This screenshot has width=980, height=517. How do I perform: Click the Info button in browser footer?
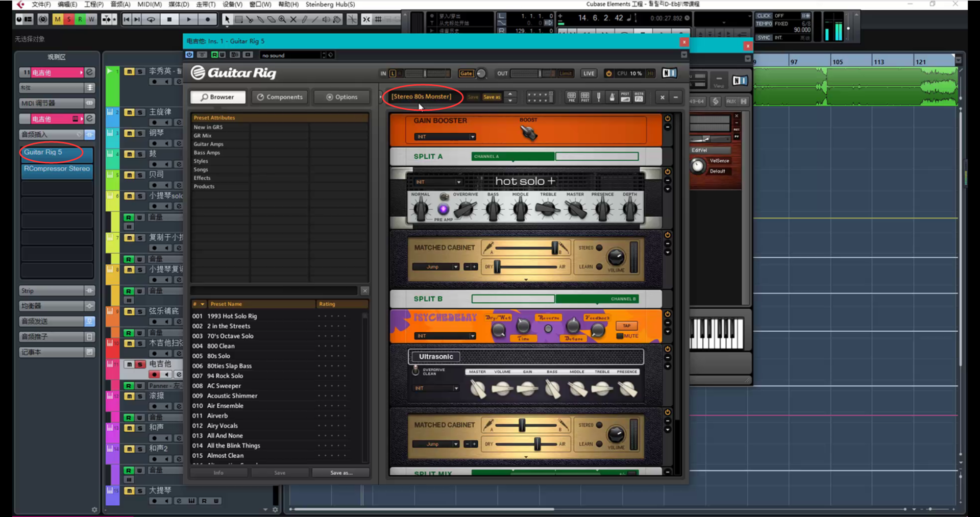(218, 473)
